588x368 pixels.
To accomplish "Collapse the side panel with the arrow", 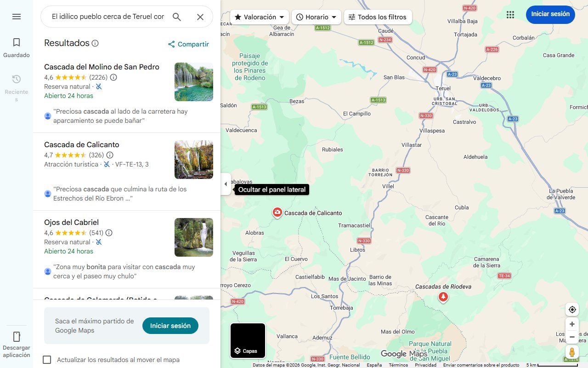I will 226,184.
